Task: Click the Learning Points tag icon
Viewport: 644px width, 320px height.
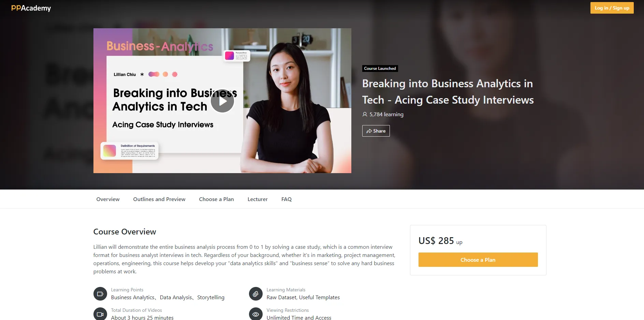Action: [x=100, y=294]
